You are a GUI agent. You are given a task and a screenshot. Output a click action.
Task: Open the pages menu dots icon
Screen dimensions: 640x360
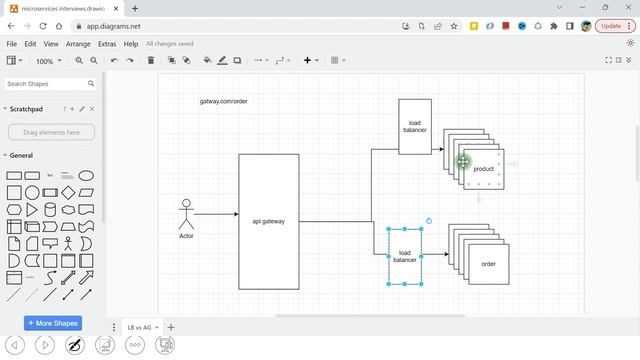coord(114,327)
